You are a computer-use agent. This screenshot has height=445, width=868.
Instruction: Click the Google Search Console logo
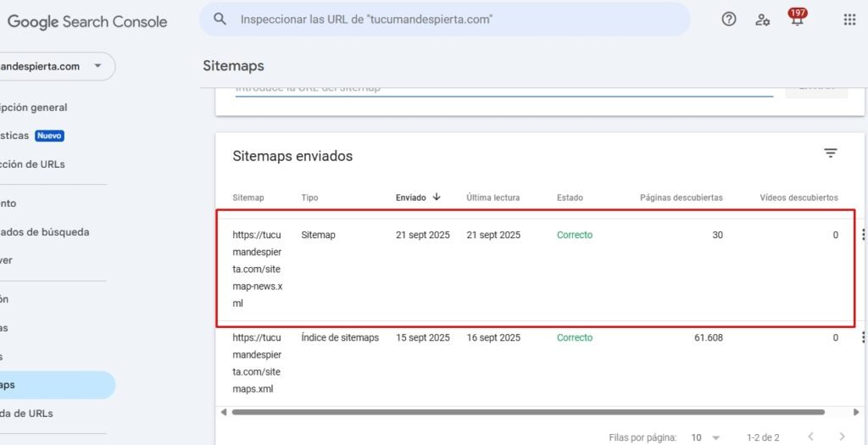click(87, 21)
